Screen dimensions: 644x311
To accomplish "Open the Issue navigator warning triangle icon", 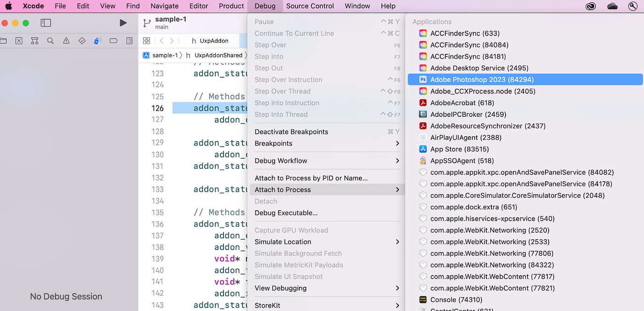I will 66,41.
